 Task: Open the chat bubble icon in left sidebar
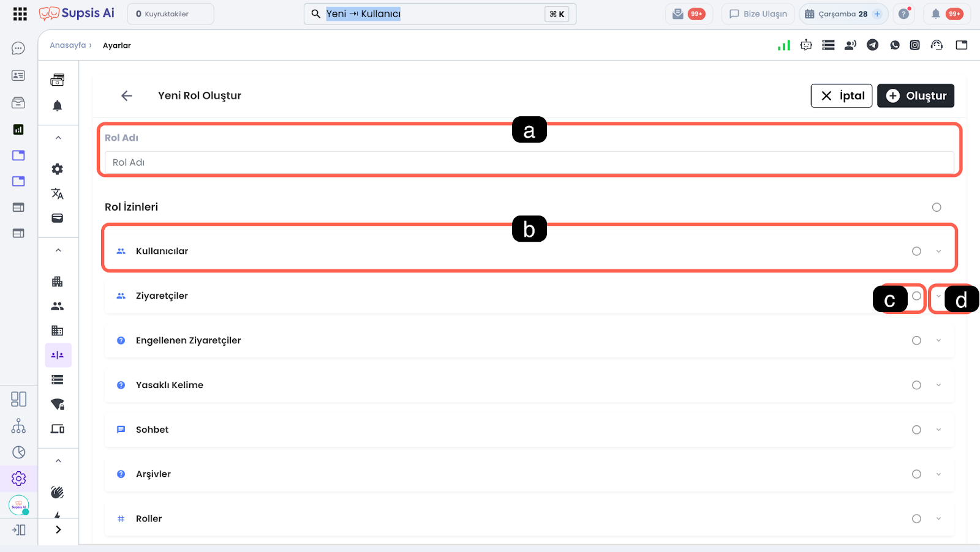tap(18, 48)
